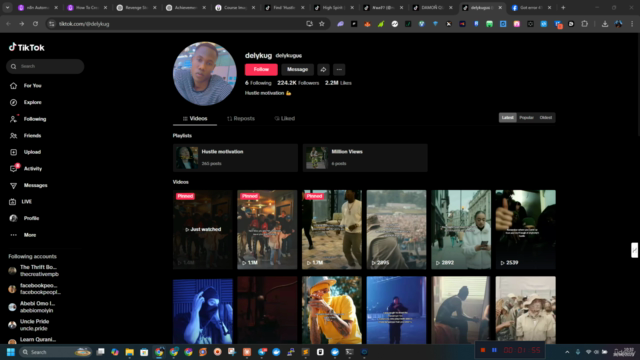Open a new browser tab

(x=563, y=7)
